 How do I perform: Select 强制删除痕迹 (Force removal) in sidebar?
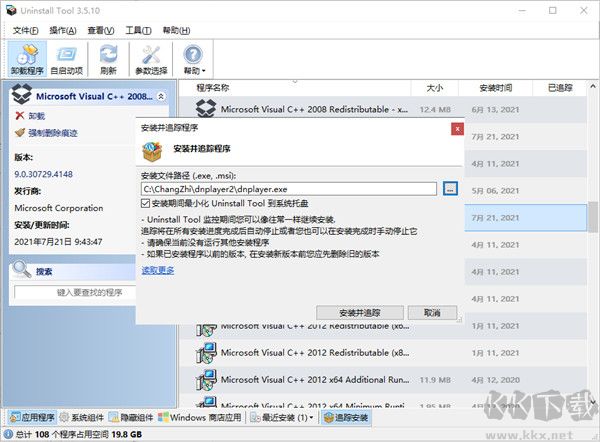pos(52,133)
